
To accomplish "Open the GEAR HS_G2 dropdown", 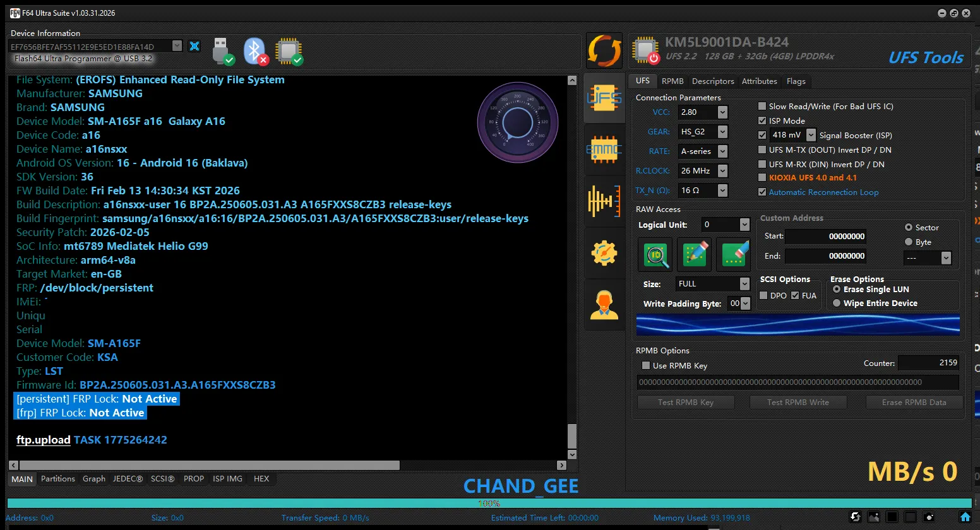I will pyautogui.click(x=722, y=132).
